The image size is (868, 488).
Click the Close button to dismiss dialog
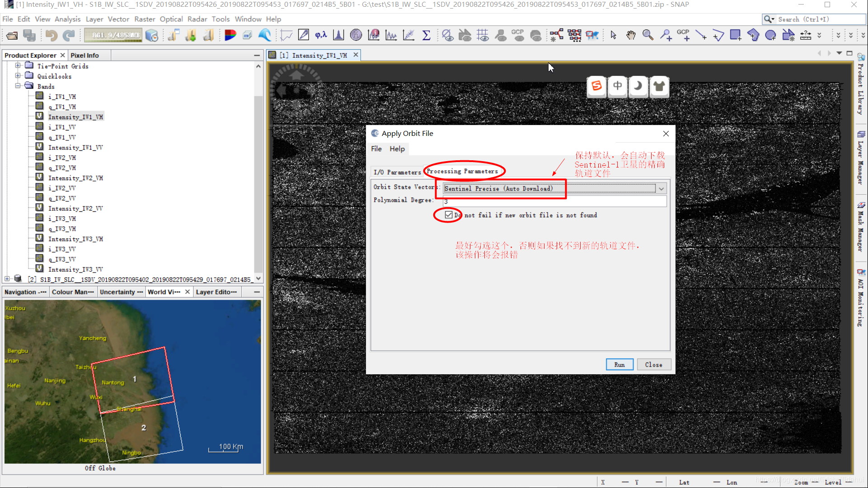(653, 364)
